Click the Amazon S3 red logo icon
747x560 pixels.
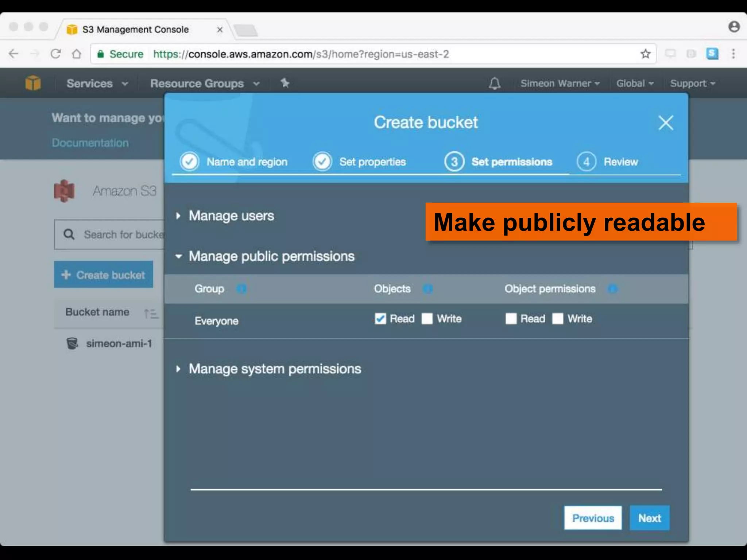(64, 191)
